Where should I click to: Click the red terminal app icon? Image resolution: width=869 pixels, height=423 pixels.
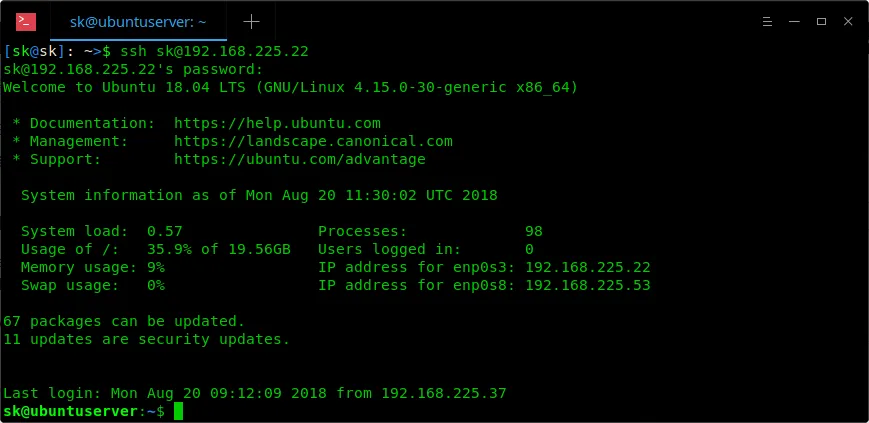click(x=27, y=21)
